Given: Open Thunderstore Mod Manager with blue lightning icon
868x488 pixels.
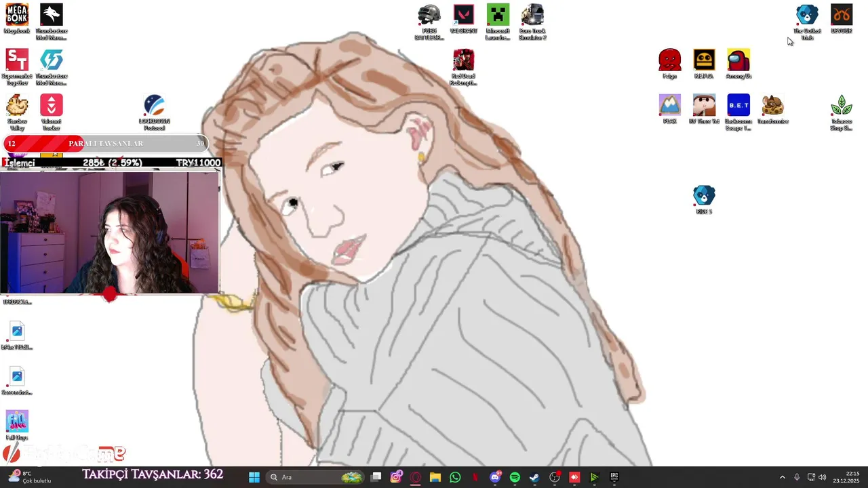Looking at the screenshot, I should click(x=52, y=67).
